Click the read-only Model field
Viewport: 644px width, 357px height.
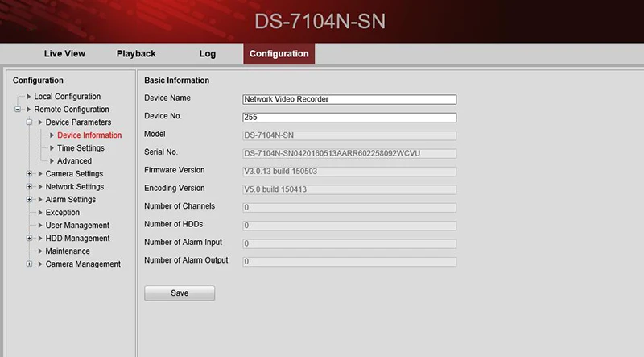(349, 135)
